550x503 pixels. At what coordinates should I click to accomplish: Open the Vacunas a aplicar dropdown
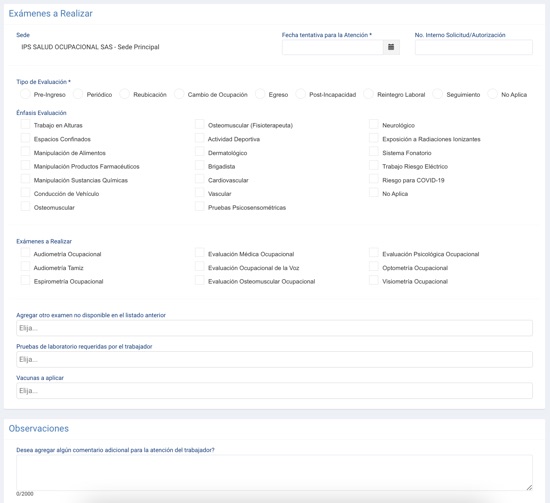(274, 390)
